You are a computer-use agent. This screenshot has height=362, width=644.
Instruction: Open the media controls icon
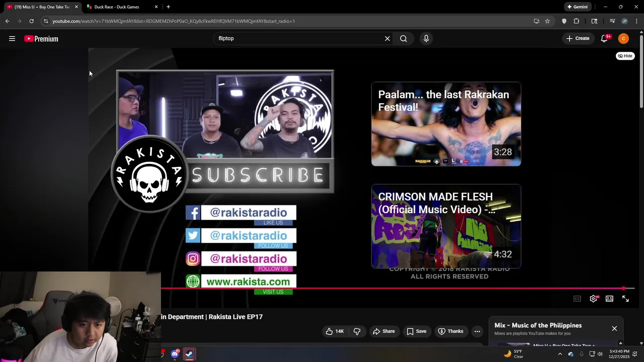point(612,21)
